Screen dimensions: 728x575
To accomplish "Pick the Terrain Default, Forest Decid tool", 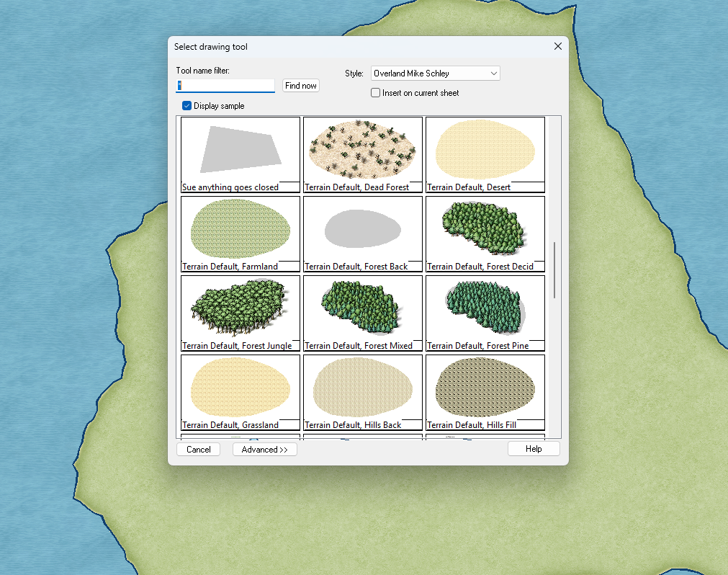I will (485, 233).
